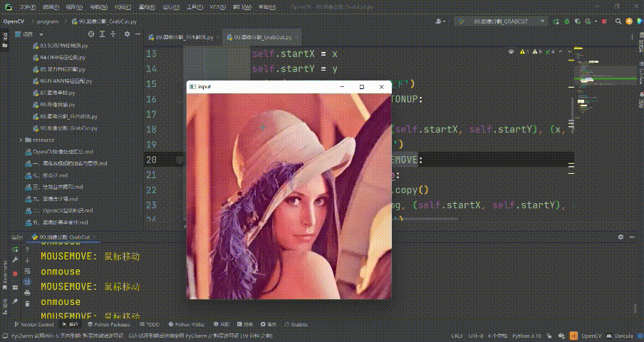This screenshot has height=342, width=644.
Task: Click CRLF line separator in status bar
Action: coord(457,336)
